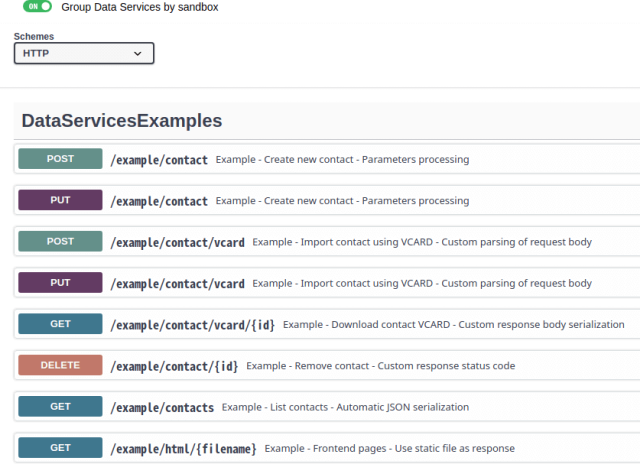
Task: Click POST badge for /example/contact
Action: 60,159
